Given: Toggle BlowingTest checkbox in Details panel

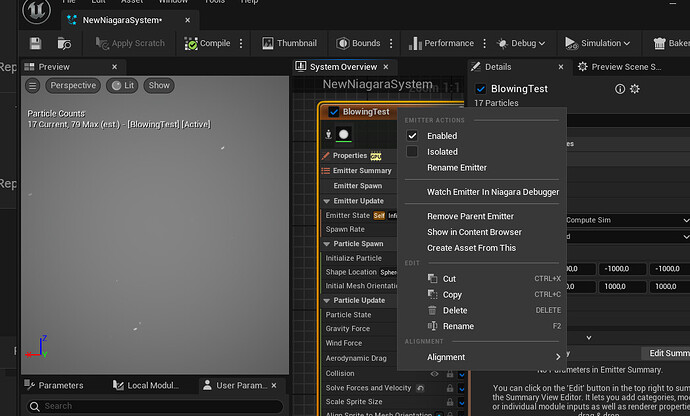Looking at the screenshot, I should point(481,89).
